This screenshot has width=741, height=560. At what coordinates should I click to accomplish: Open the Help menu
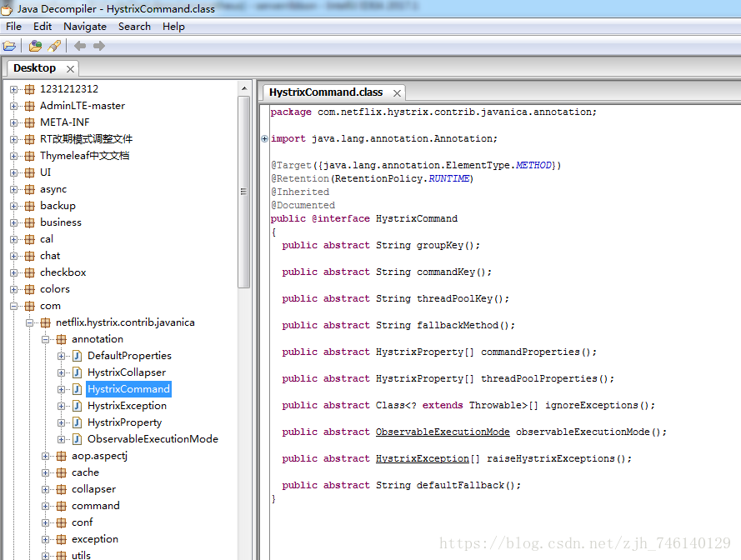point(173,27)
